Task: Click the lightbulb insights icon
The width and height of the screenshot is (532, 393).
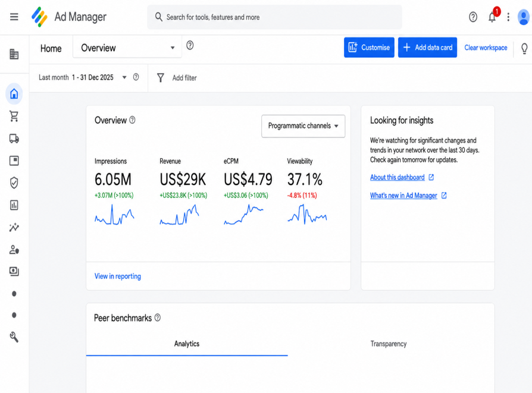Action: pyautogui.click(x=524, y=48)
